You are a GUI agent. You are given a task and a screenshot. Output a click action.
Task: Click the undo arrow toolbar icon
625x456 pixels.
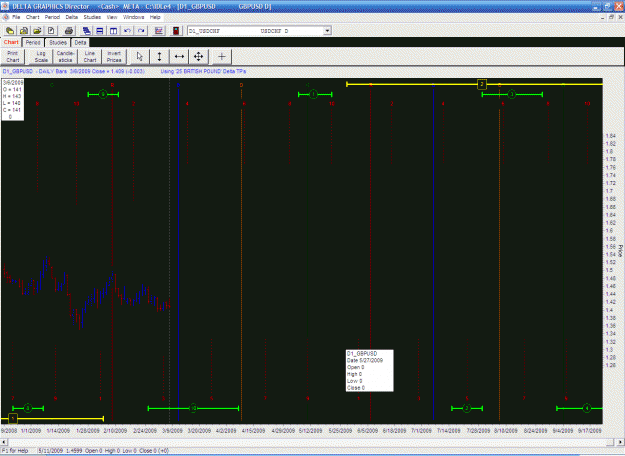click(127, 31)
